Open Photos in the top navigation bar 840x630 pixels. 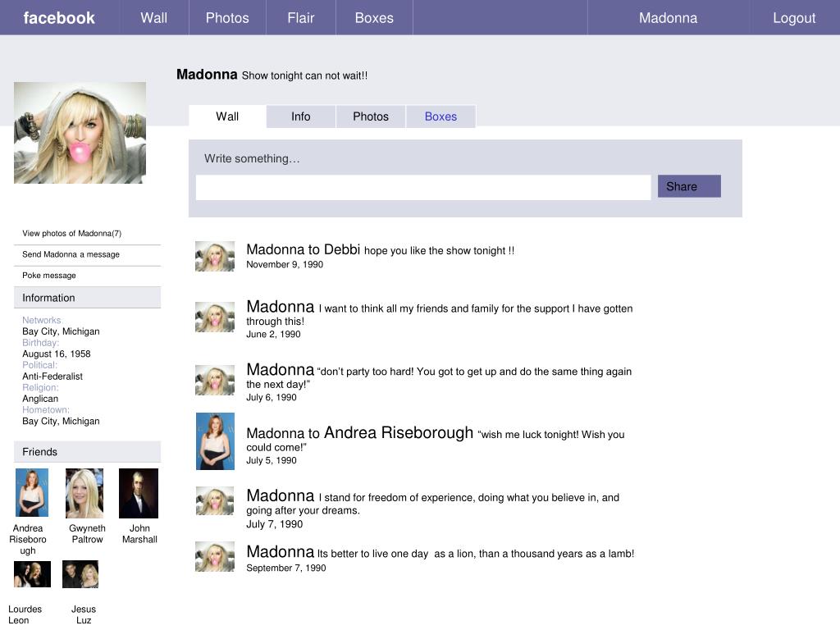[x=227, y=18]
